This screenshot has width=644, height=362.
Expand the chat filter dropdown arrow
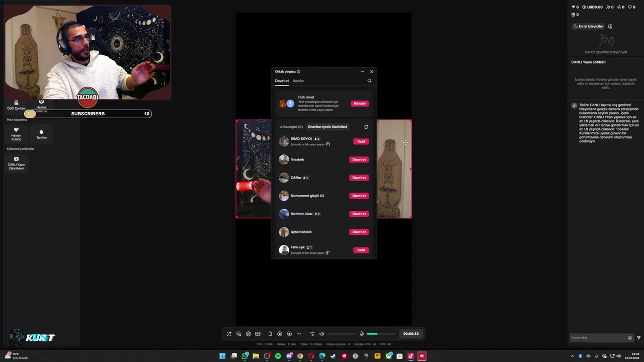pyautogui.click(x=639, y=338)
